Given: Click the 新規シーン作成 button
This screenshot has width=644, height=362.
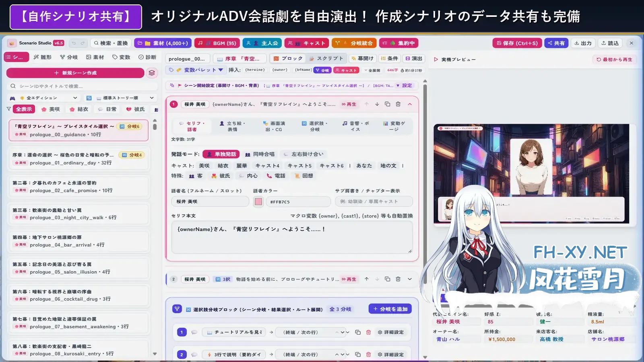Looking at the screenshot, I should pos(75,73).
